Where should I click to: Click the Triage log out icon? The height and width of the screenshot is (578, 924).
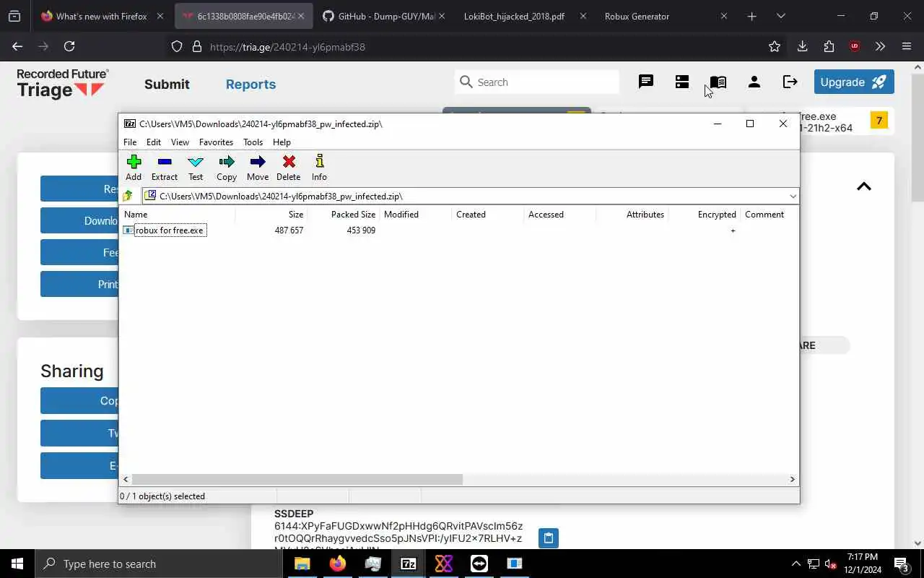pyautogui.click(x=790, y=82)
